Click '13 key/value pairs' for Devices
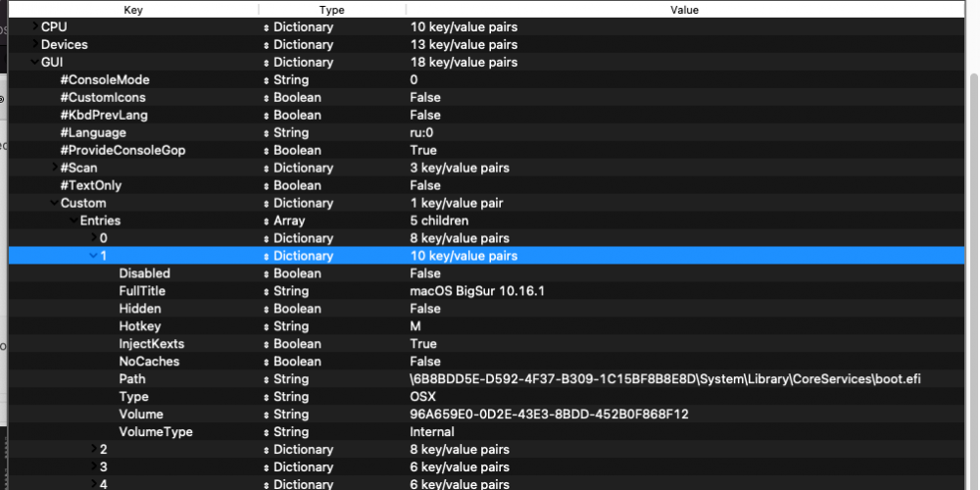The image size is (980, 490). 464,44
